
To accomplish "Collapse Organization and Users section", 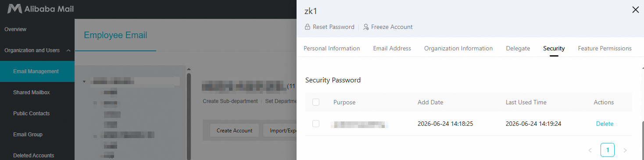I will [x=68, y=50].
